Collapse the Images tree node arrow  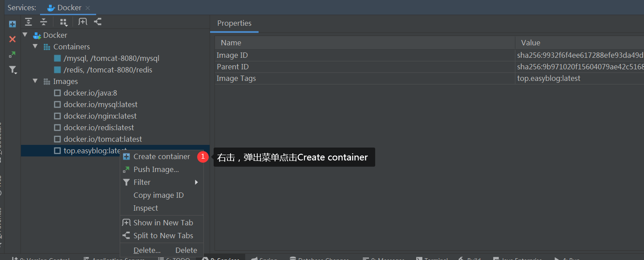coord(35,81)
